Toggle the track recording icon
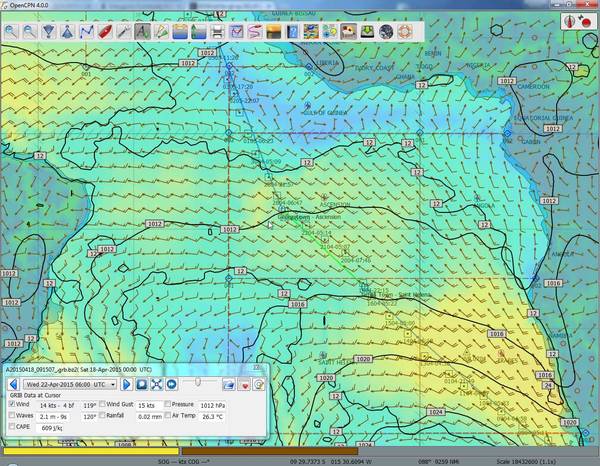Screen dimensions: 600x466 click(255, 31)
